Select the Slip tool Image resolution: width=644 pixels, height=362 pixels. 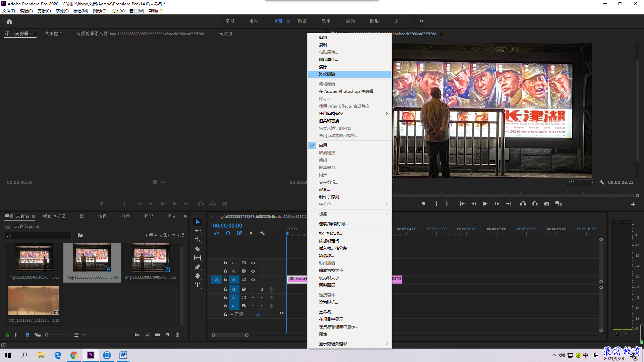(198, 258)
